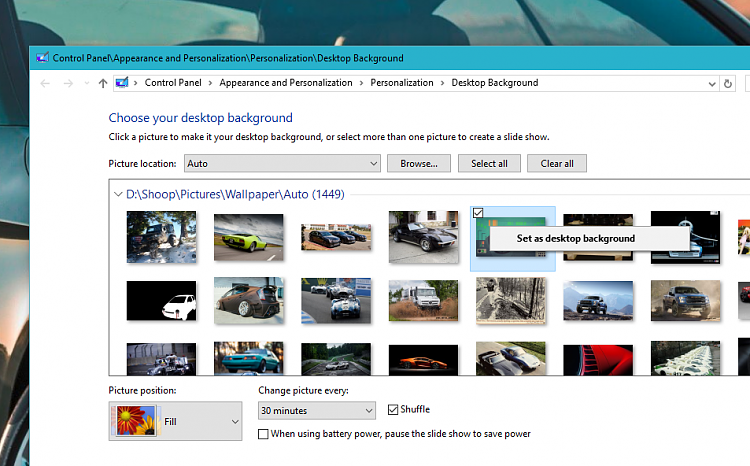Select the brown widebody hatchback wallpaper

pyautogui.click(x=249, y=301)
